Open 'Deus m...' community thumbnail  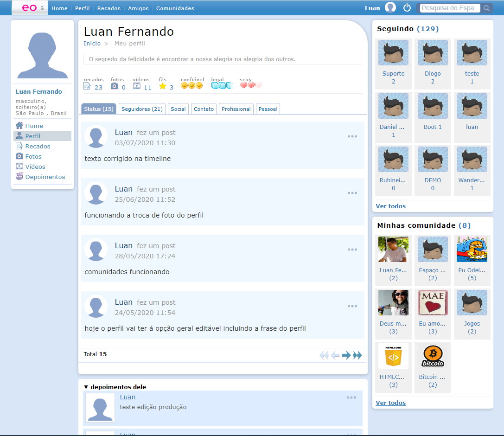tap(394, 303)
